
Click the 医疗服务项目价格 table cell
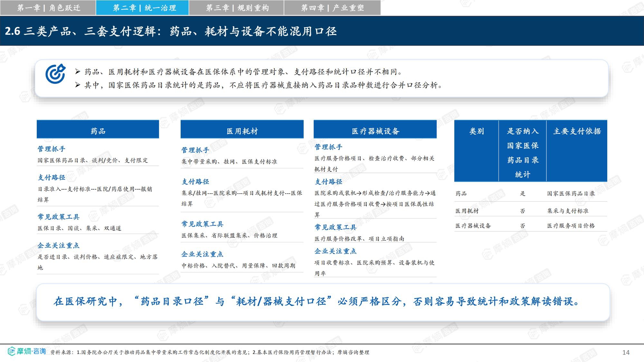(x=571, y=226)
